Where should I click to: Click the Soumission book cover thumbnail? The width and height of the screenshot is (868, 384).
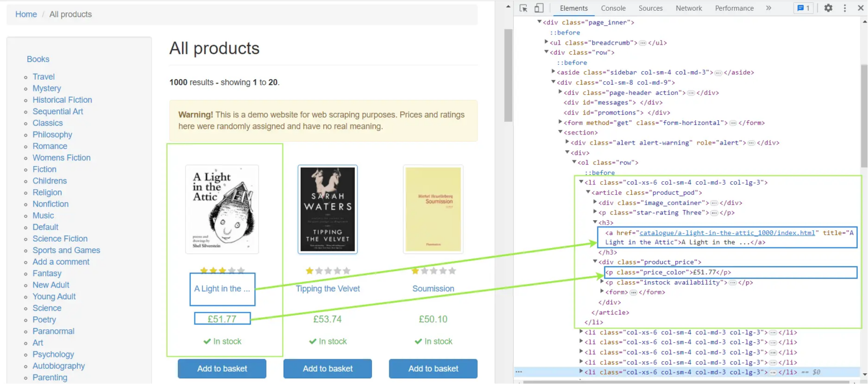[433, 210]
